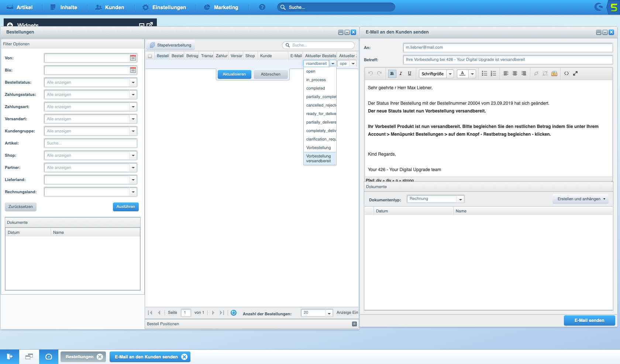Insert a bulleted list in the email

(485, 73)
